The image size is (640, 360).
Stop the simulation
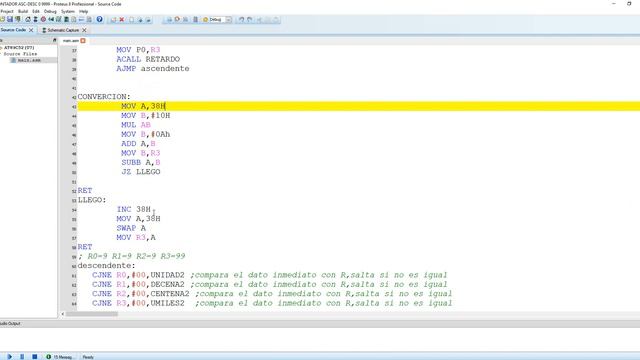35,357
